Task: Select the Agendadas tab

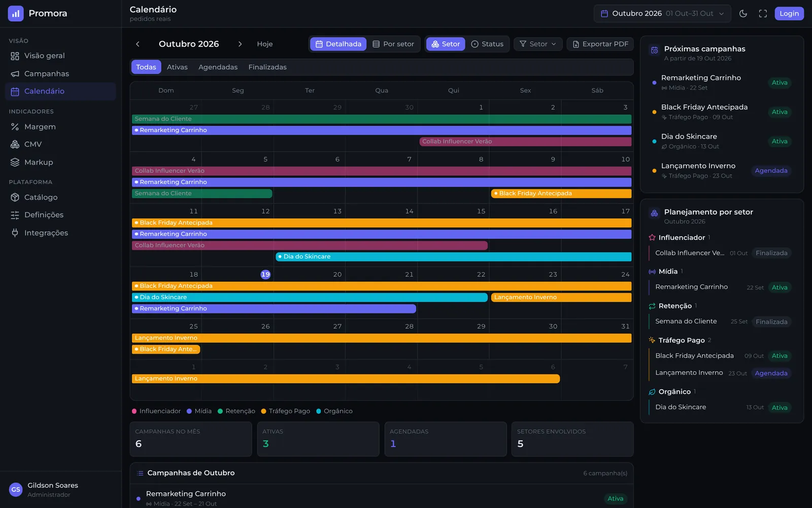Action: [218, 67]
